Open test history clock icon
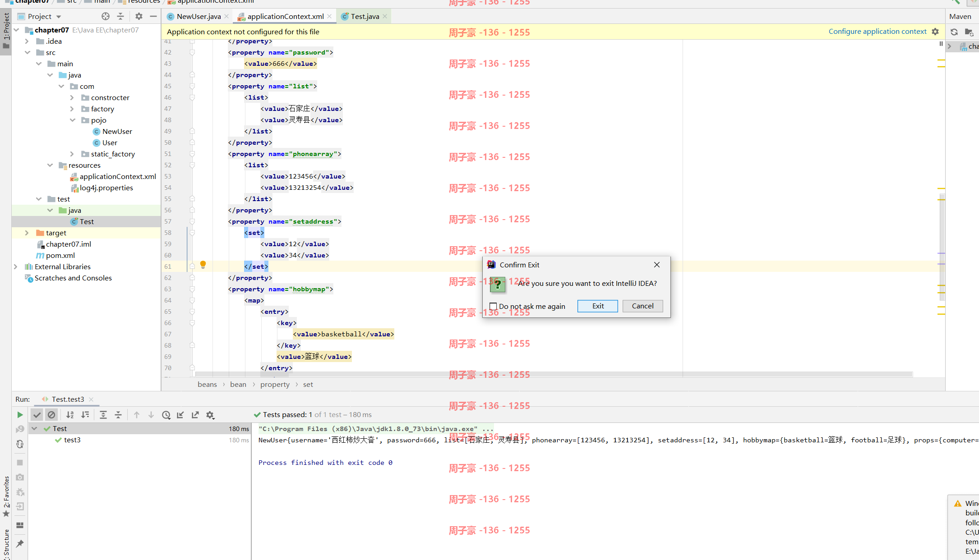This screenshot has width=979, height=560. 166,415
